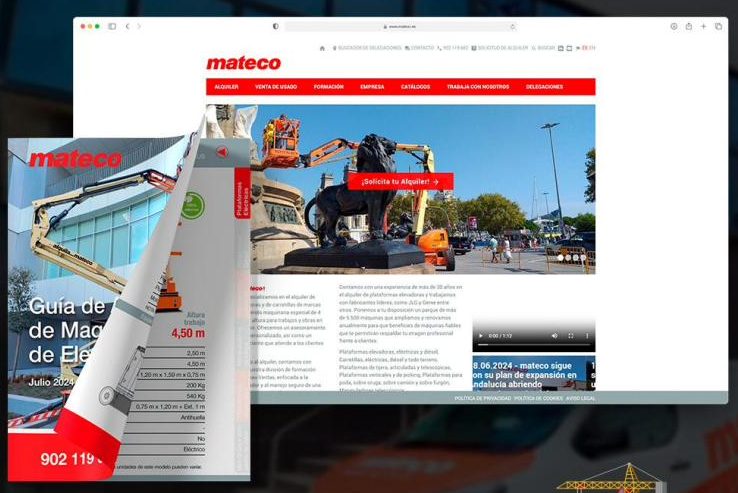Viewport: 738px width, 493px height.
Task: Open the Buscar search link
Action: 544,48
